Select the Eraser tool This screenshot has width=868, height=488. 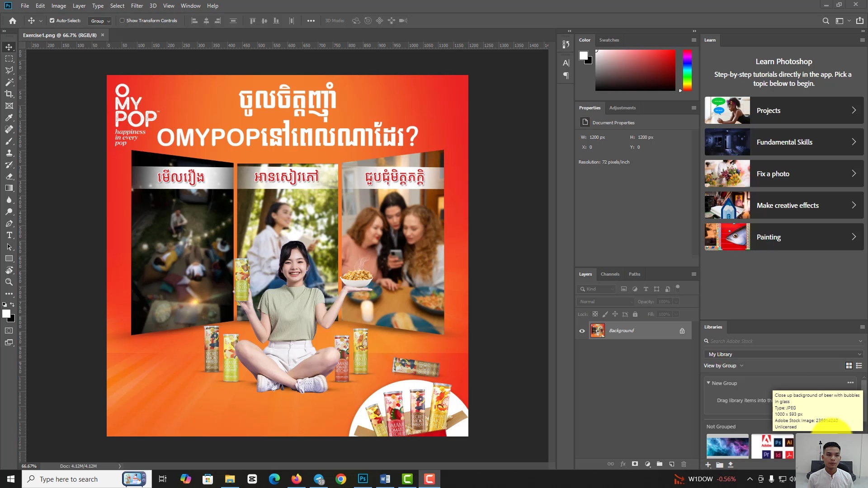[x=9, y=176]
